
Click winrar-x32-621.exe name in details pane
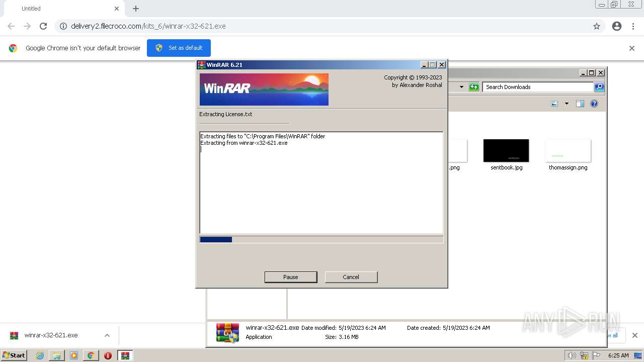point(272,328)
